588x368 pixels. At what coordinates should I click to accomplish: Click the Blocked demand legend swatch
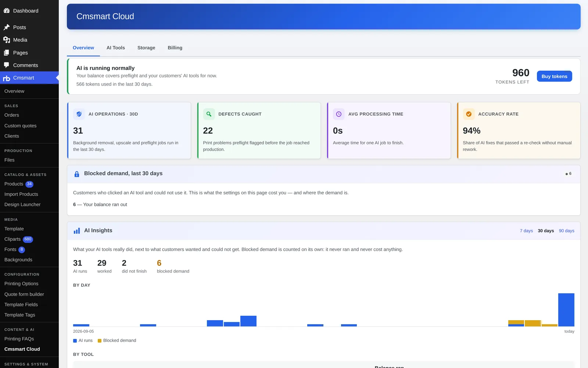(100, 341)
